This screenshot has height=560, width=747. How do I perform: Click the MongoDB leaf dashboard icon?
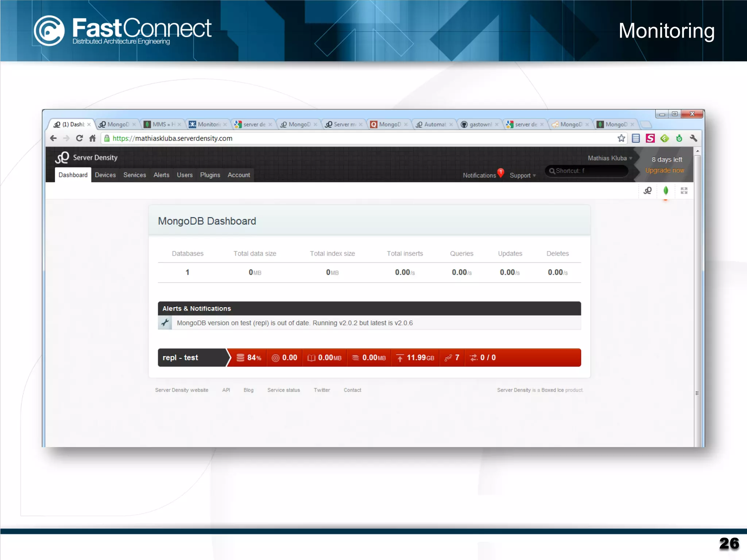coord(666,190)
